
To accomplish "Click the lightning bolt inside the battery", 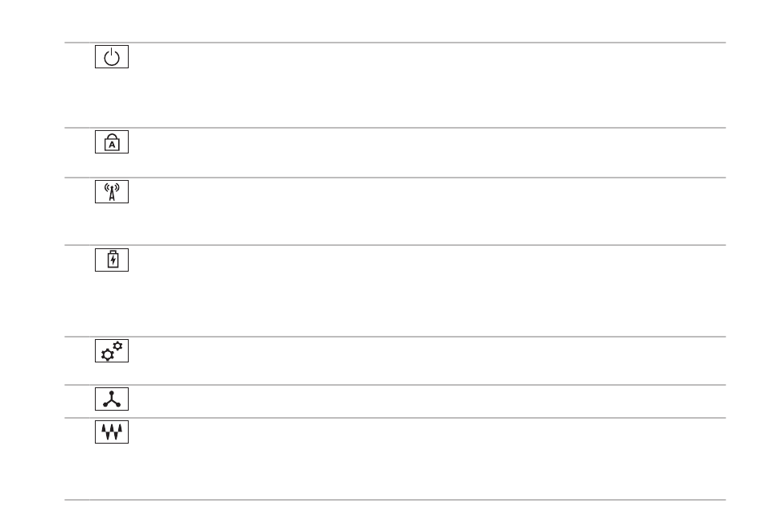I will [x=113, y=260].
